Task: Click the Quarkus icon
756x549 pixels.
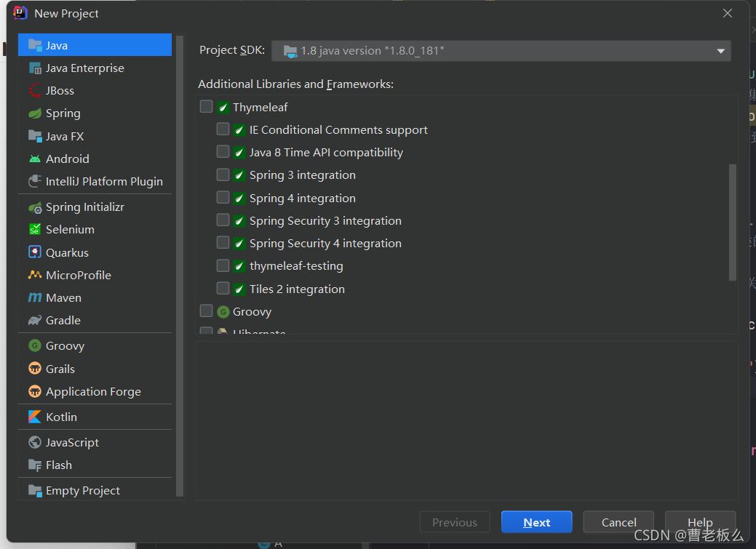Action: click(x=35, y=252)
